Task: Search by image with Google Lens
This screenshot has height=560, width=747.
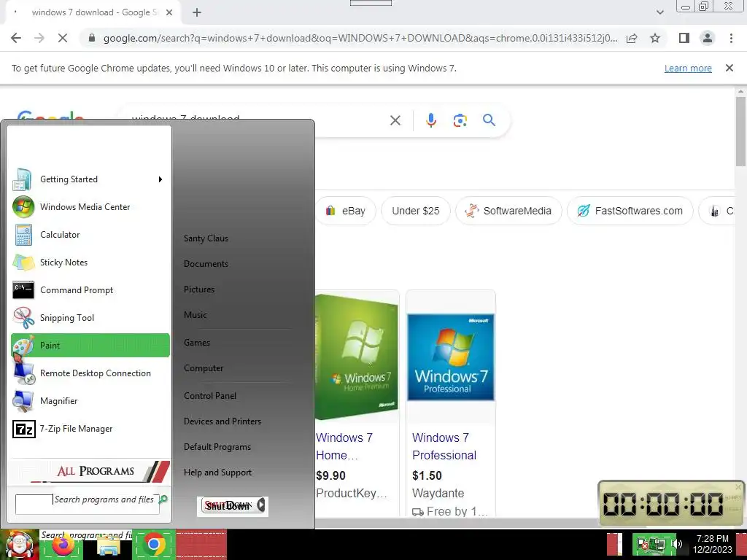Action: pos(460,120)
